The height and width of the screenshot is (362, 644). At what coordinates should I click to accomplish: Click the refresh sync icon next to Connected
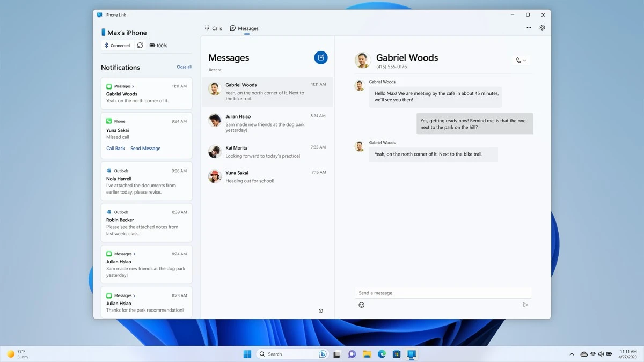(x=140, y=45)
